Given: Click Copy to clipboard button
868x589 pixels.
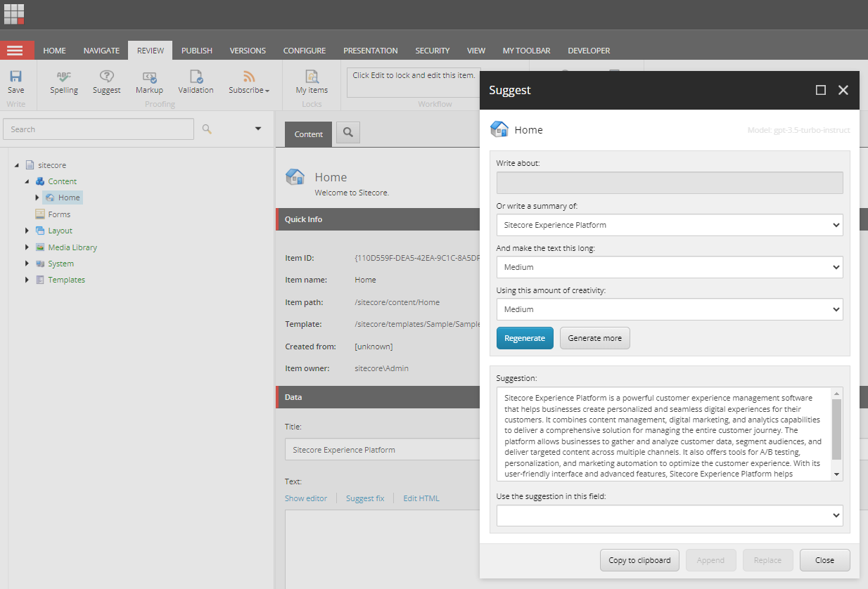Looking at the screenshot, I should pos(639,560).
